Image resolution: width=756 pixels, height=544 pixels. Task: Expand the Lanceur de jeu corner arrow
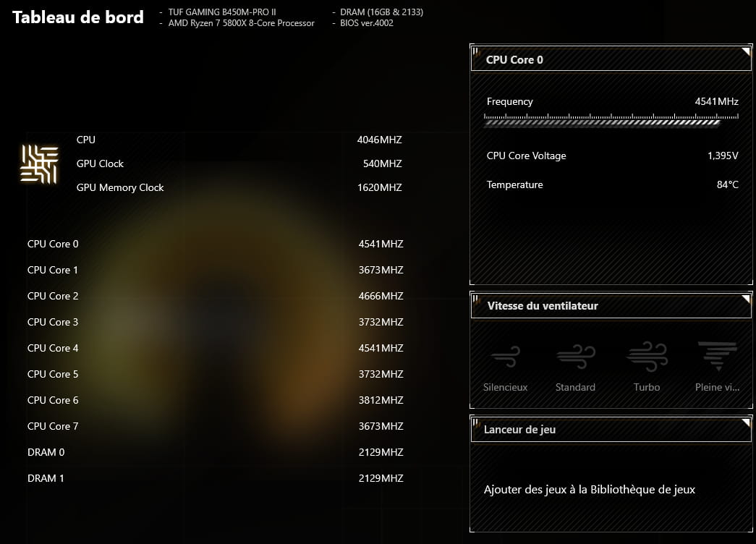[745, 423]
